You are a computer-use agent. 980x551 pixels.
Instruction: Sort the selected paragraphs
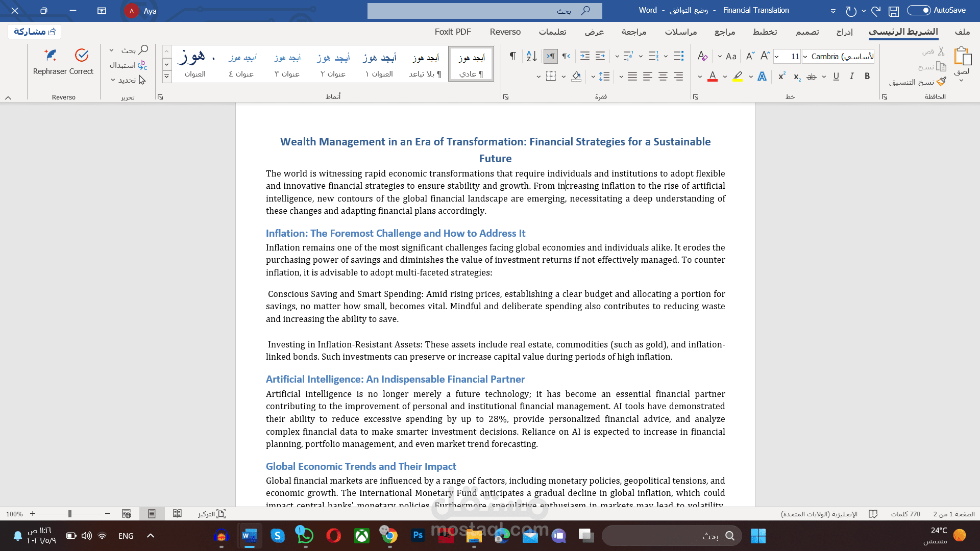(x=531, y=56)
